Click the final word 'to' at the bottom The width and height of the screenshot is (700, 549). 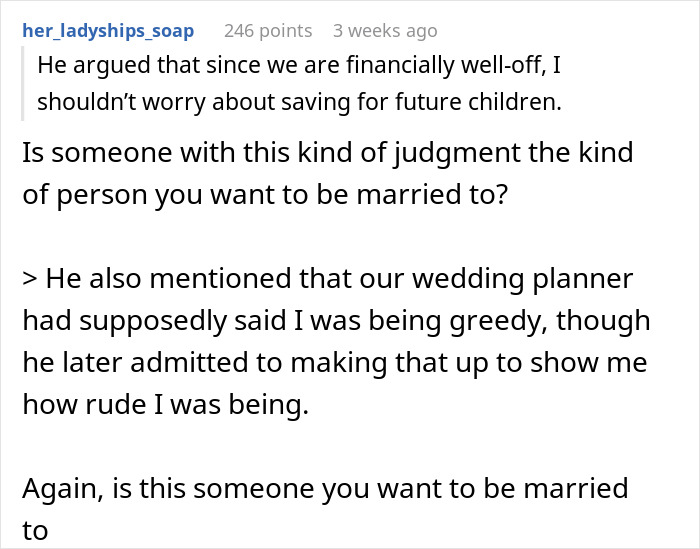point(35,530)
